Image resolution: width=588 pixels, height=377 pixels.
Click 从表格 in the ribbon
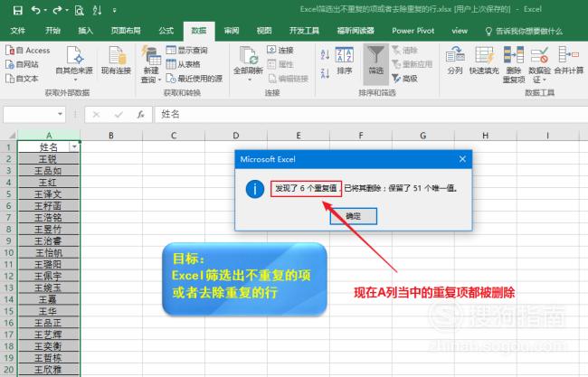(x=183, y=64)
